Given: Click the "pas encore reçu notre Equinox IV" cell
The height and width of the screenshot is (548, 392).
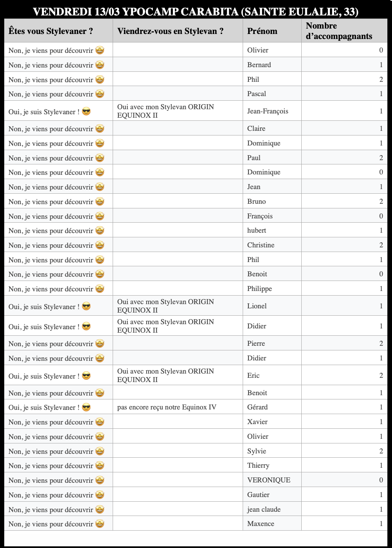Looking at the screenshot, I should 167,407.
